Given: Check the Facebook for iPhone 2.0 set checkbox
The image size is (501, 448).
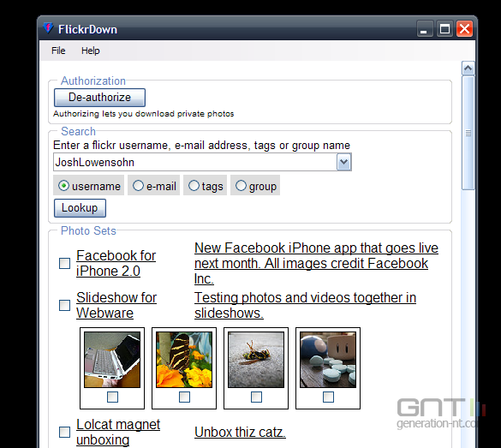Looking at the screenshot, I should (x=64, y=263).
